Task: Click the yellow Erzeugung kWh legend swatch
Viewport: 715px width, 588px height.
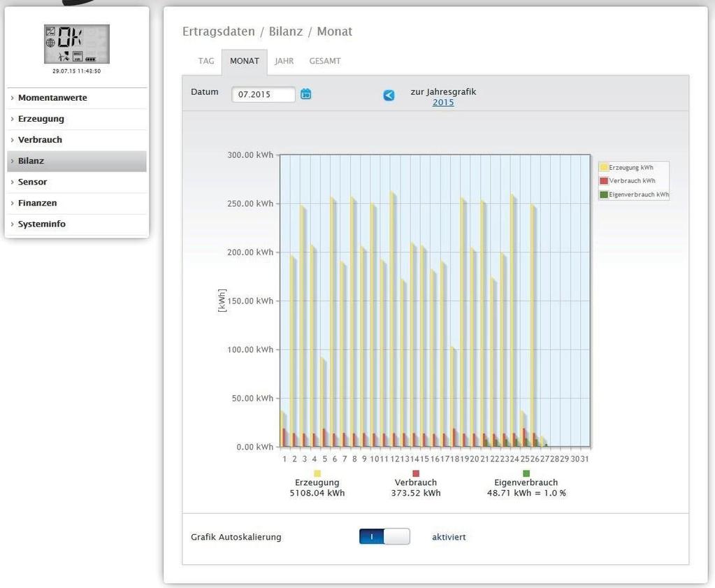Action: point(604,167)
